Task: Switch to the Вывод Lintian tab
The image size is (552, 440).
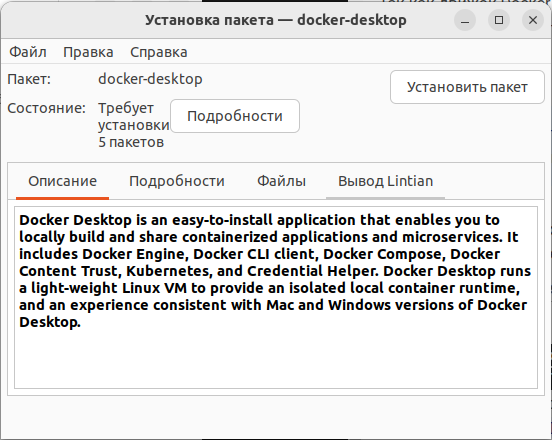Action: [385, 181]
